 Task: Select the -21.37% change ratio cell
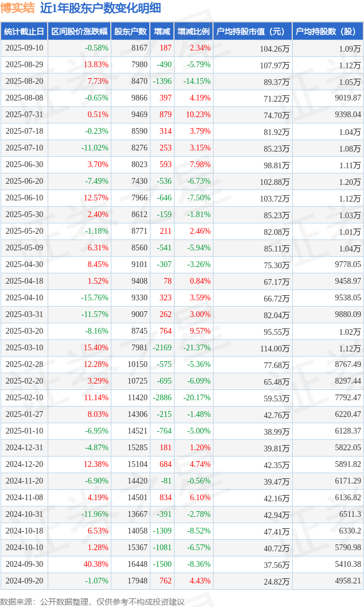tap(196, 348)
